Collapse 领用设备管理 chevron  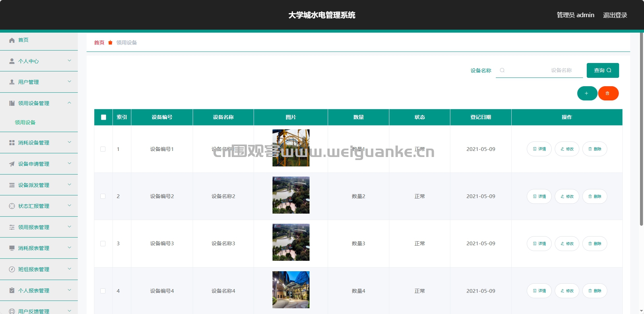click(69, 103)
